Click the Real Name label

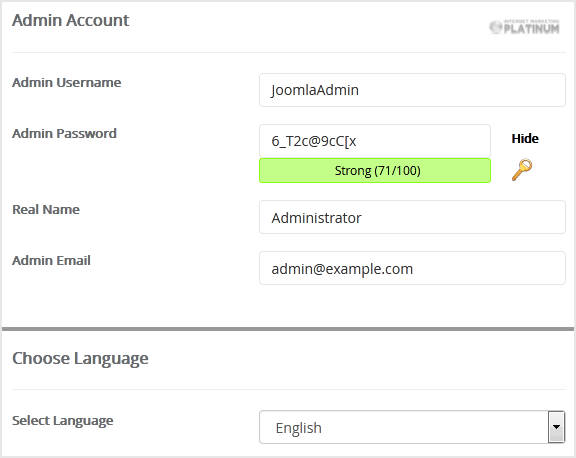point(46,209)
